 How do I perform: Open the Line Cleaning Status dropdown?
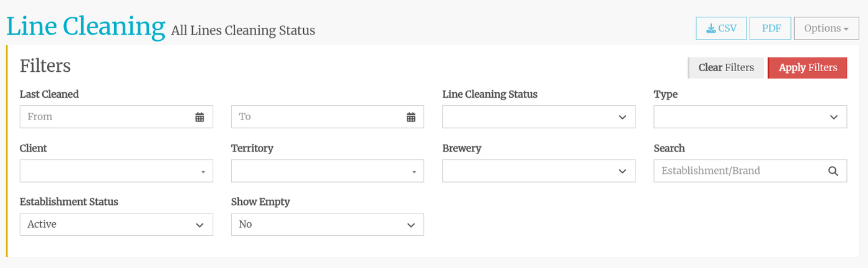coord(538,117)
